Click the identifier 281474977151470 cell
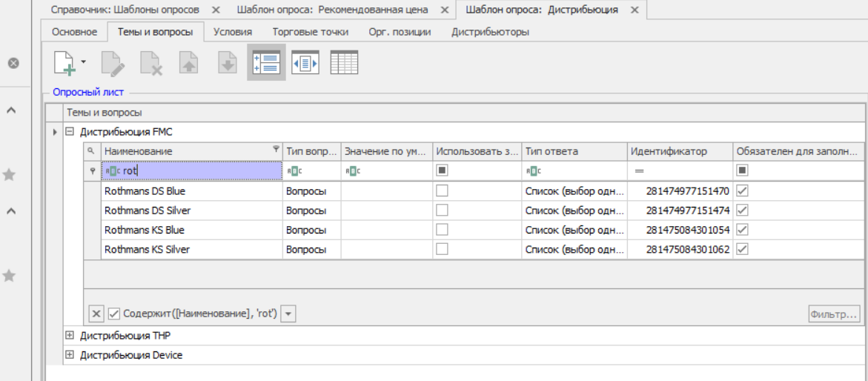868x381 pixels. [x=680, y=191]
